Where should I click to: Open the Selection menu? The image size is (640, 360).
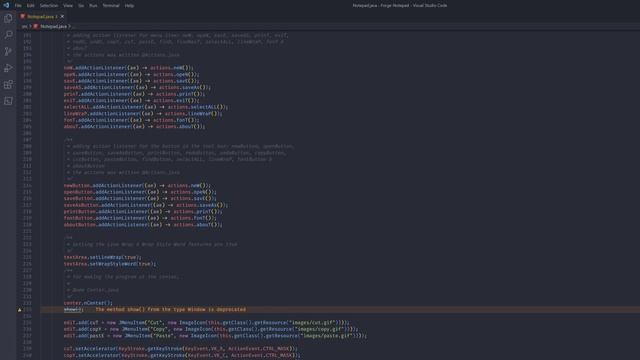[x=49, y=6]
